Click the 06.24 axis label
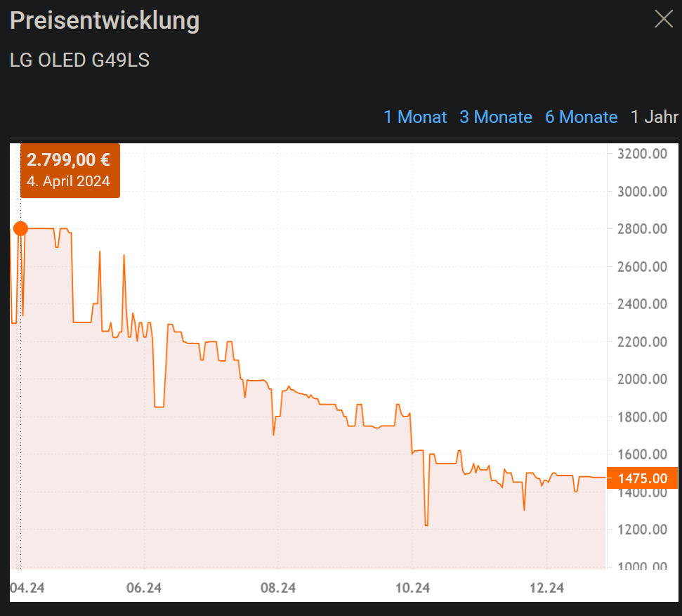This screenshot has width=682, height=616. click(144, 588)
